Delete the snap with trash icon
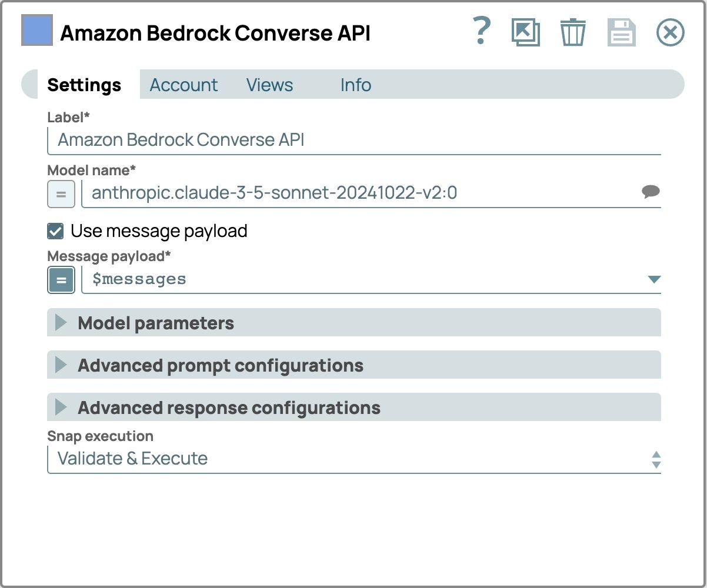Screen dimensions: 707x588 click(x=572, y=32)
